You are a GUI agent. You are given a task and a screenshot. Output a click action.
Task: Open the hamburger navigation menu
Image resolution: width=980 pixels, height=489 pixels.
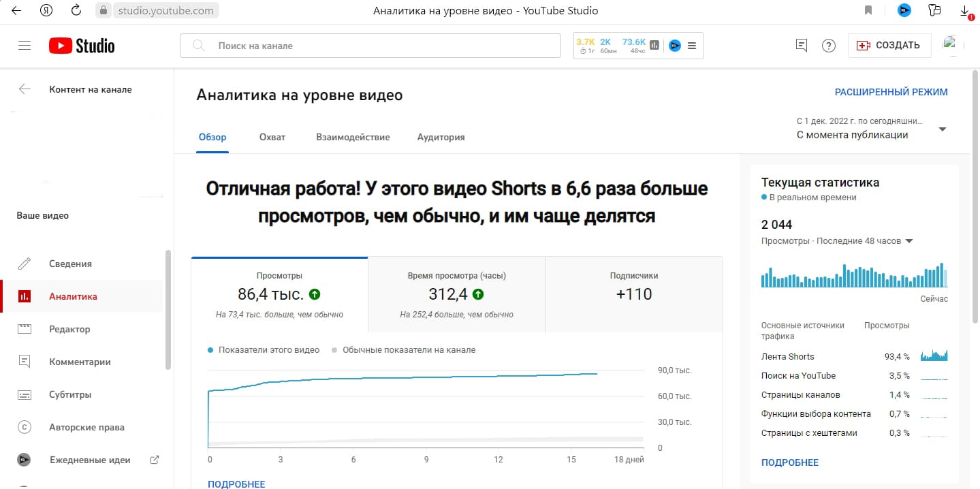coord(25,46)
